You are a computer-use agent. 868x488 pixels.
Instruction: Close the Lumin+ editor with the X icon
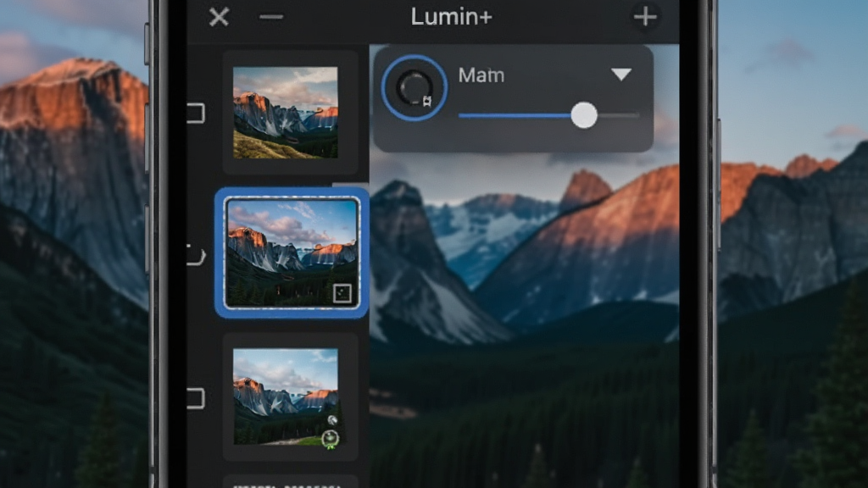click(x=219, y=17)
